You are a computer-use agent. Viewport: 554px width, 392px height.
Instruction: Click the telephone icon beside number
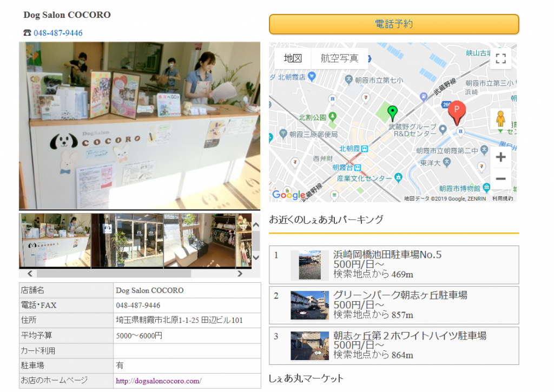point(27,33)
